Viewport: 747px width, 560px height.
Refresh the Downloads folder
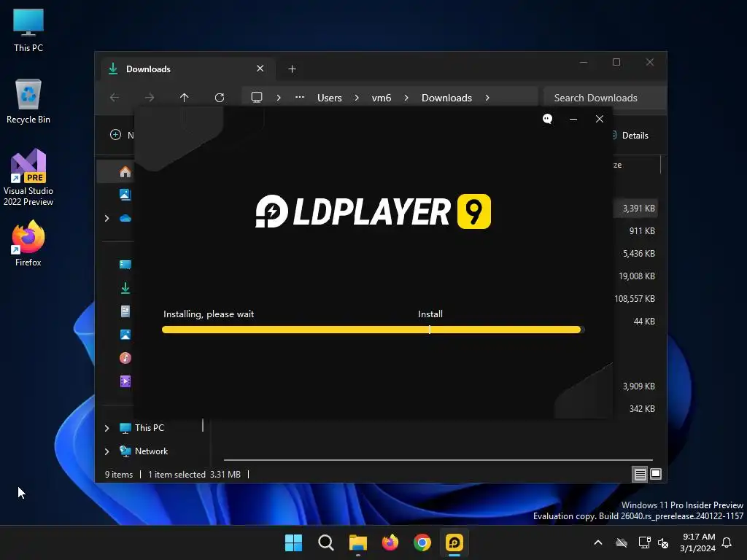[219, 98]
